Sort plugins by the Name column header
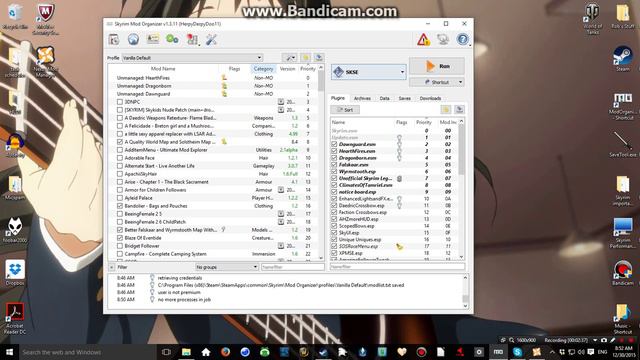The width and height of the screenshot is (640, 360). click(338, 122)
